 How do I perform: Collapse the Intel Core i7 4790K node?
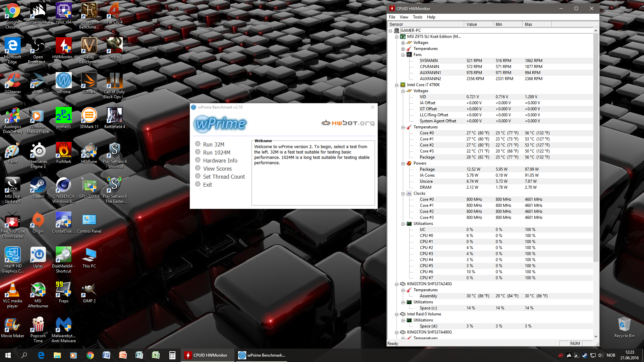pos(397,85)
